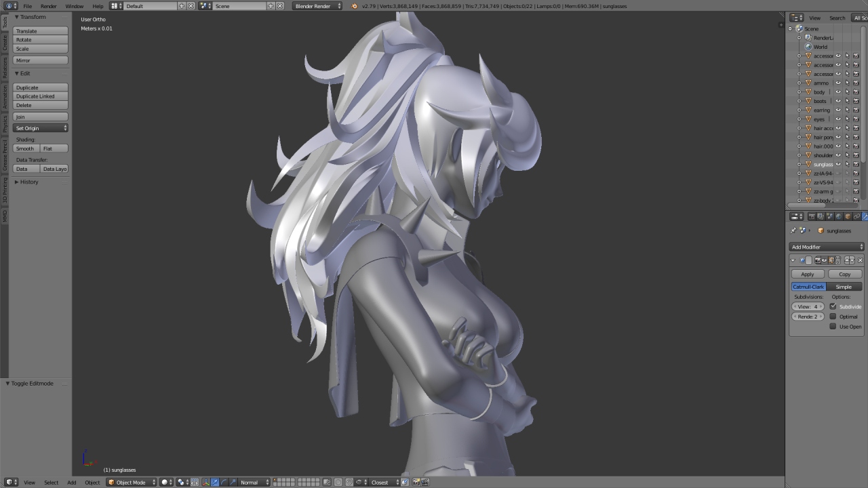
Task: Toggle modifier viewport visibility eye icon
Action: [x=824, y=260]
